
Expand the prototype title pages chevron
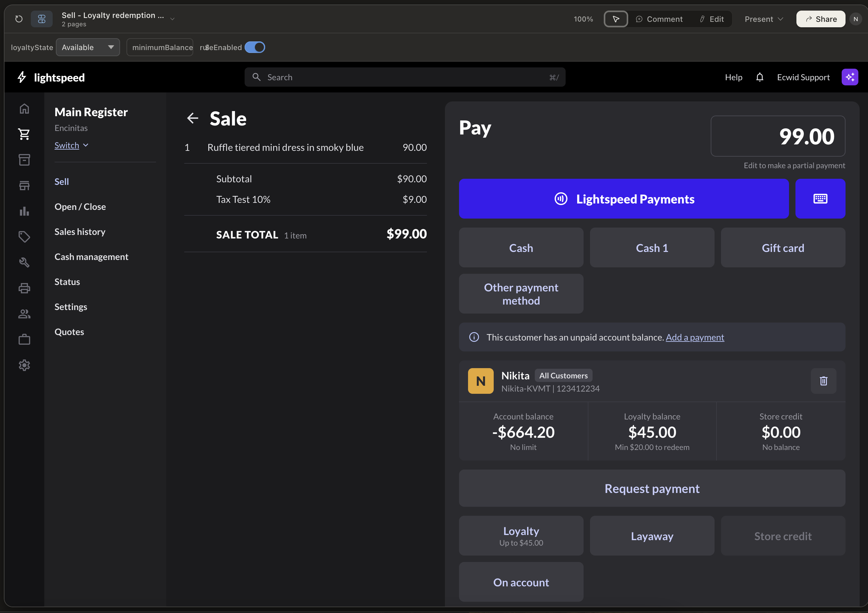point(172,19)
